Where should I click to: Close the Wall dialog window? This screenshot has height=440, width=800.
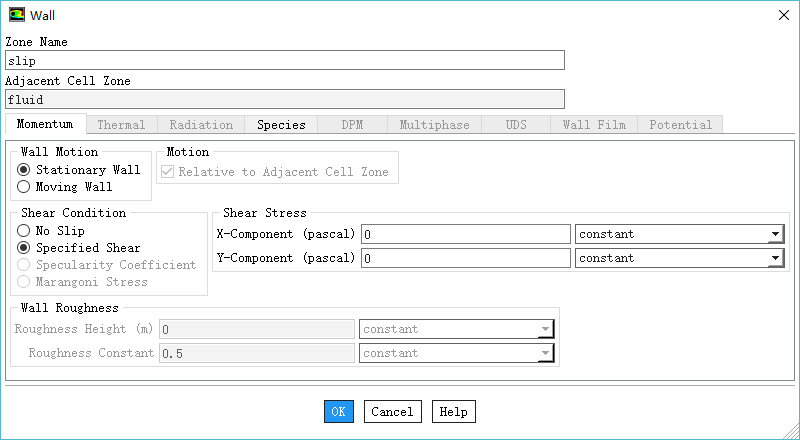point(782,15)
